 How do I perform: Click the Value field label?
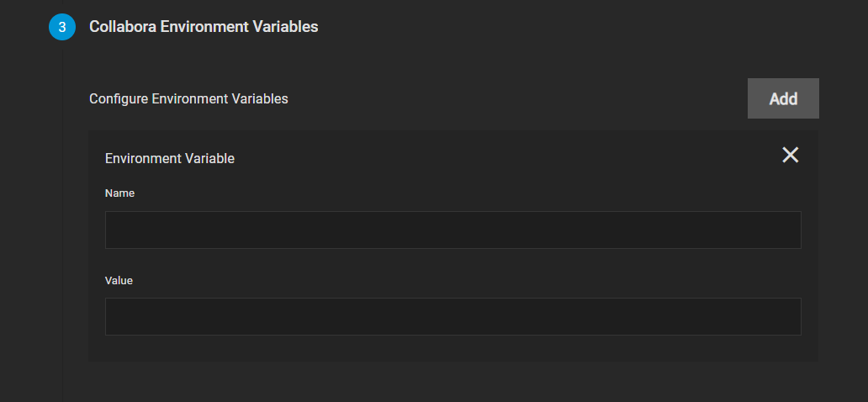[x=119, y=281]
